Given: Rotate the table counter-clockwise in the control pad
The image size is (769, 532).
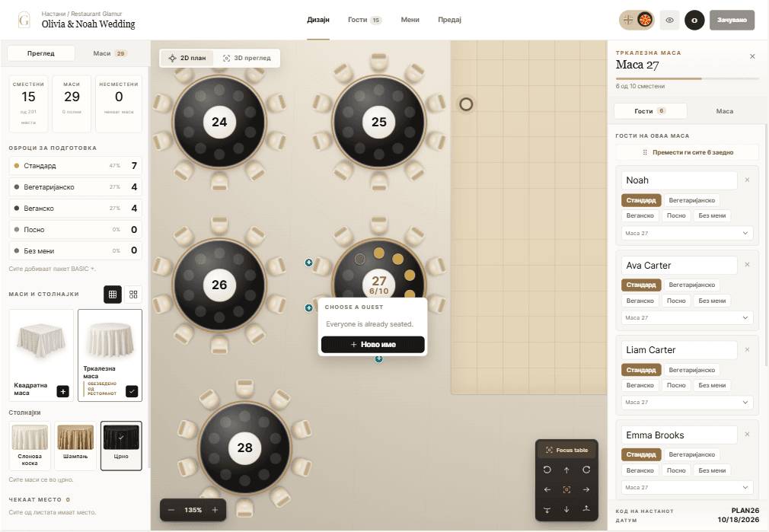Looking at the screenshot, I should (x=547, y=470).
